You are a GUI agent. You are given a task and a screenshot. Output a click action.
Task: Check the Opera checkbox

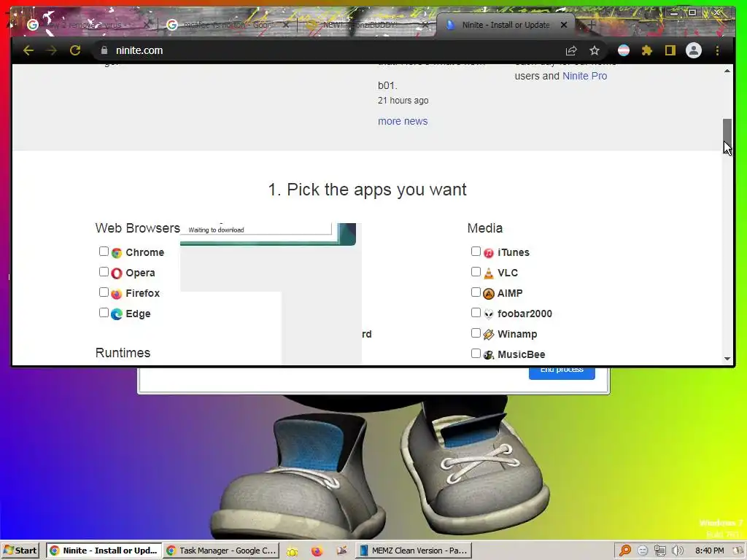(x=104, y=272)
